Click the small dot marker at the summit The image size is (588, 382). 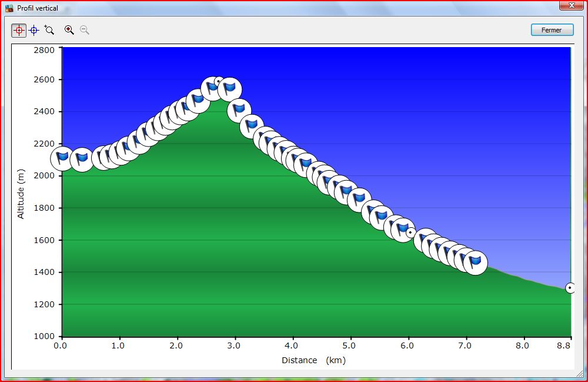click(x=218, y=81)
